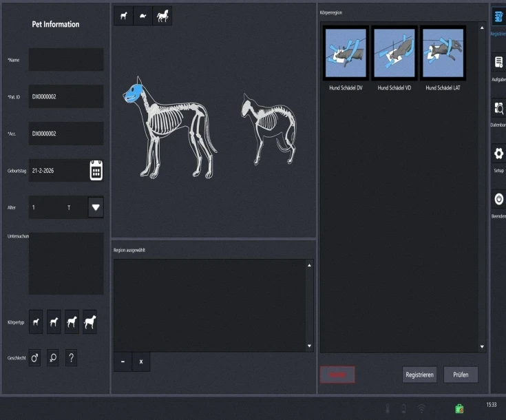Select the Hund Schädel VD thumbnail
This screenshot has width=506, height=420.
click(394, 53)
